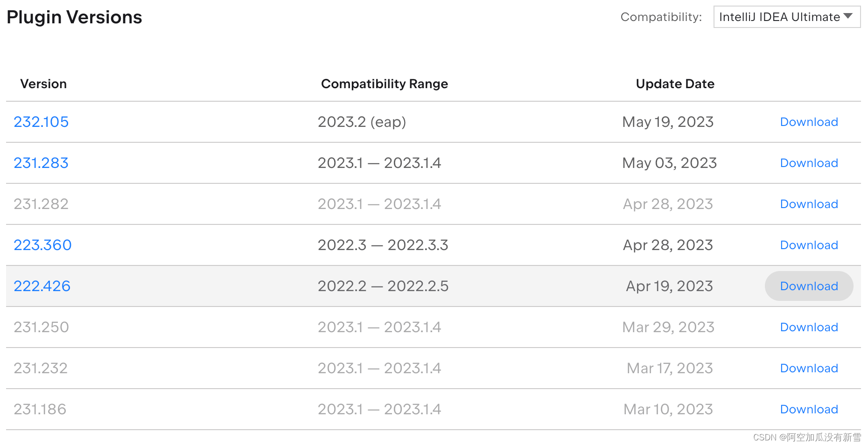Click the Version column header
Viewport: 868px width, 446px height.
(x=43, y=84)
